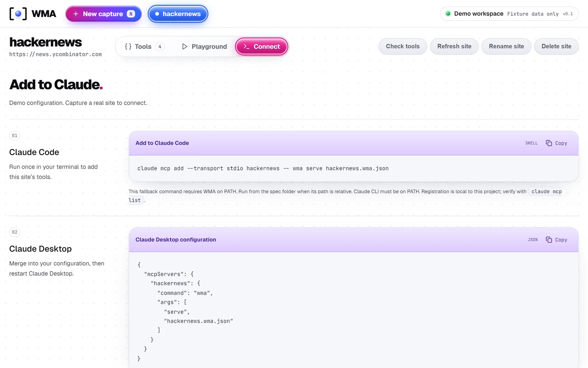Click the tools count badge 4
Image resolution: width=588 pixels, height=368 pixels.
point(160,47)
